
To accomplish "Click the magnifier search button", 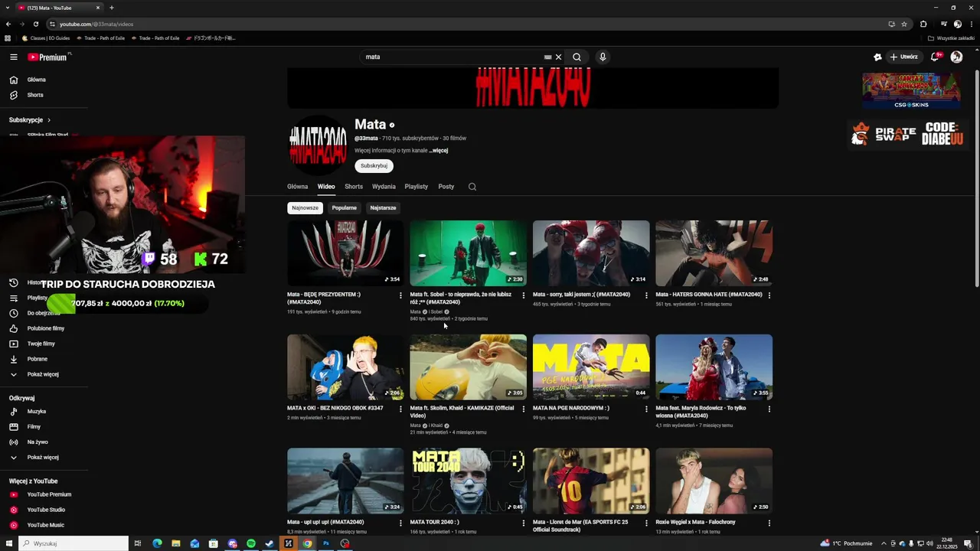I will pyautogui.click(x=577, y=57).
